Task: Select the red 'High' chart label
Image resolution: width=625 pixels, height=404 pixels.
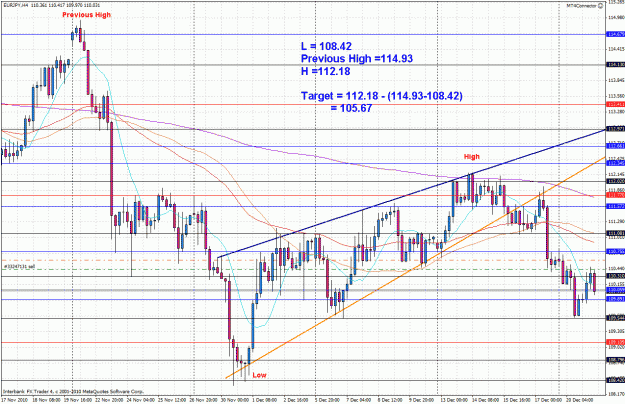Action: 472,157
